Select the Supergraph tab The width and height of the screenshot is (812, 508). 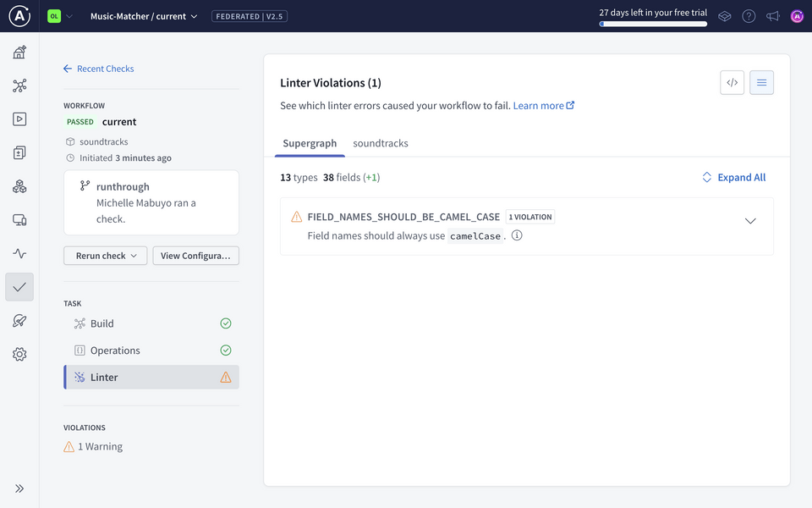309,143
